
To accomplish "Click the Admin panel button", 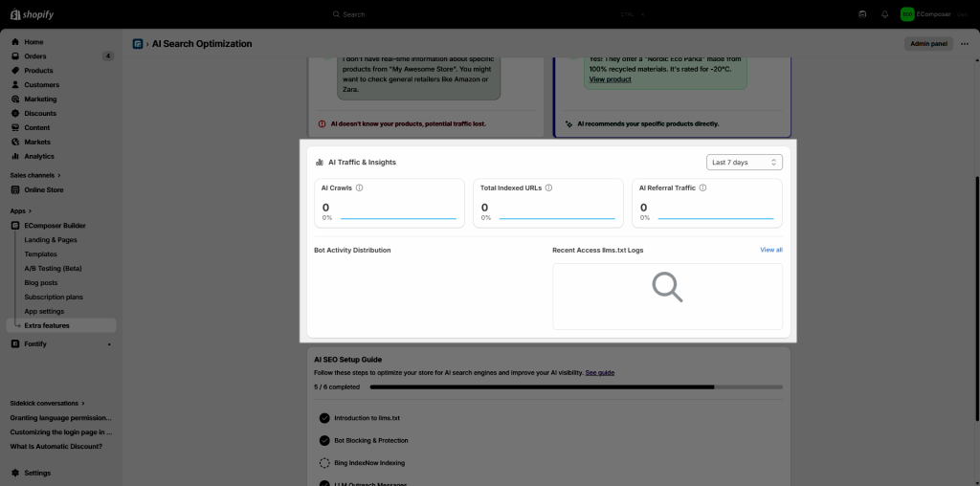I will (x=928, y=44).
